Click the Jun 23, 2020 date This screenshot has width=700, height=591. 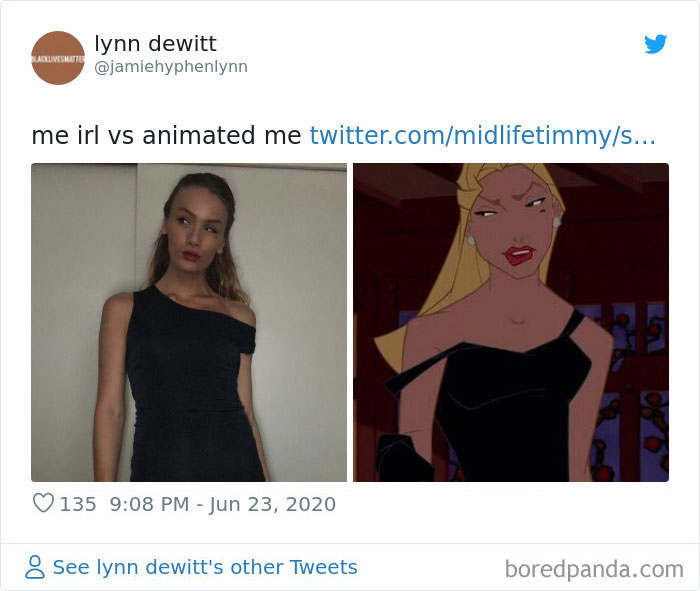pyautogui.click(x=272, y=504)
